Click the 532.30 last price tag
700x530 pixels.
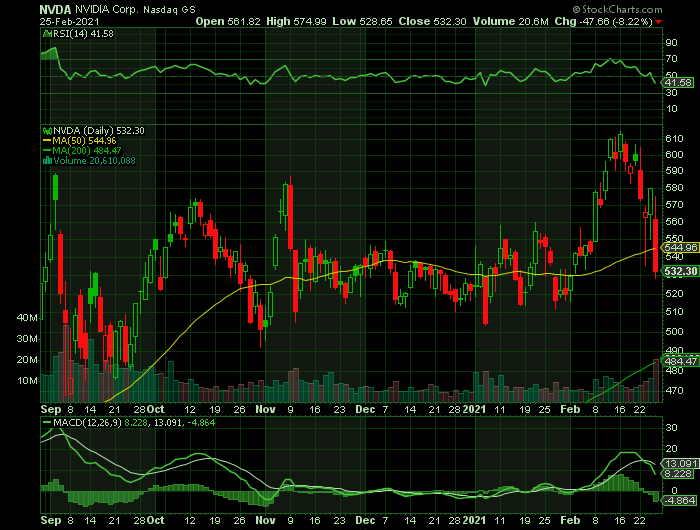pyautogui.click(x=681, y=271)
